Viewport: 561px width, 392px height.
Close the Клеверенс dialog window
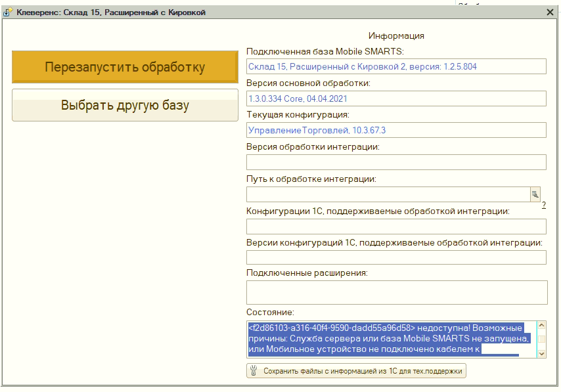coord(550,12)
